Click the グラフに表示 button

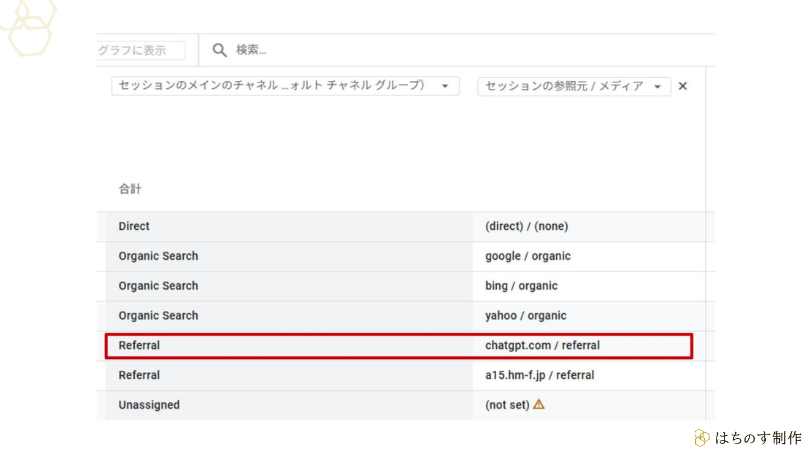(x=141, y=50)
